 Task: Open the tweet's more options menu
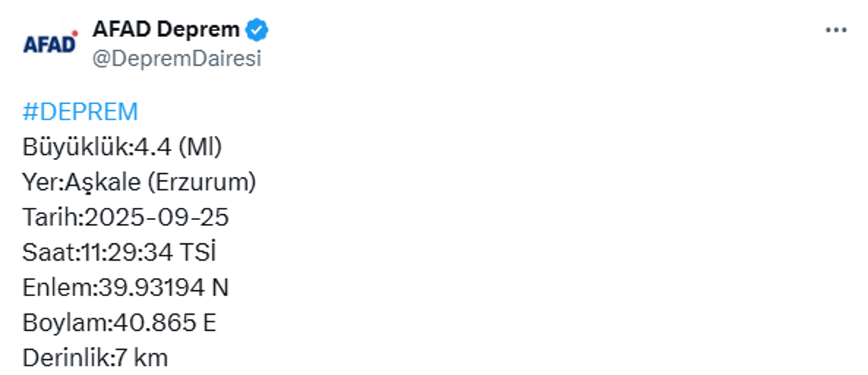click(x=835, y=30)
